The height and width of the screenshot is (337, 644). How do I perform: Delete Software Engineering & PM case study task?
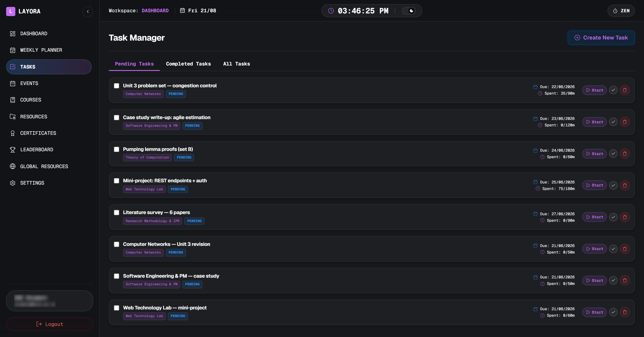pos(625,280)
